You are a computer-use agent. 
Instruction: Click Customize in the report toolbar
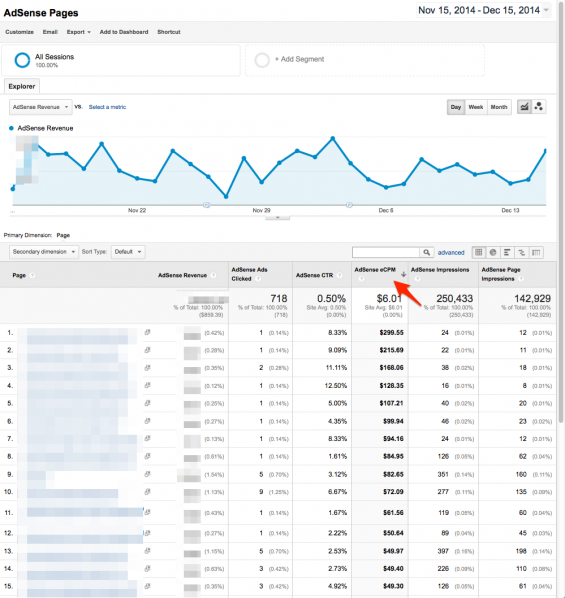[19, 32]
